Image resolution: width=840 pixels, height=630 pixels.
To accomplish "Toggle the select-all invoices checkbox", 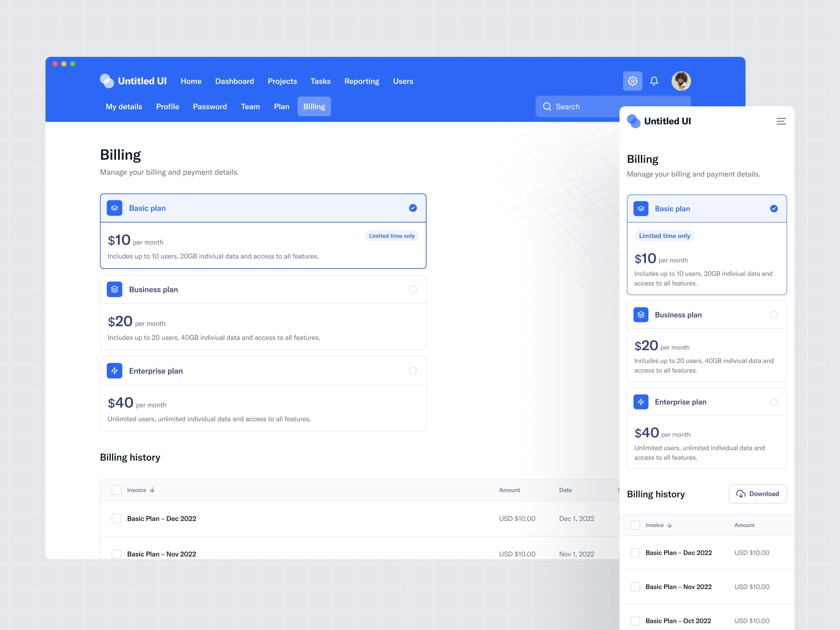I will click(116, 490).
